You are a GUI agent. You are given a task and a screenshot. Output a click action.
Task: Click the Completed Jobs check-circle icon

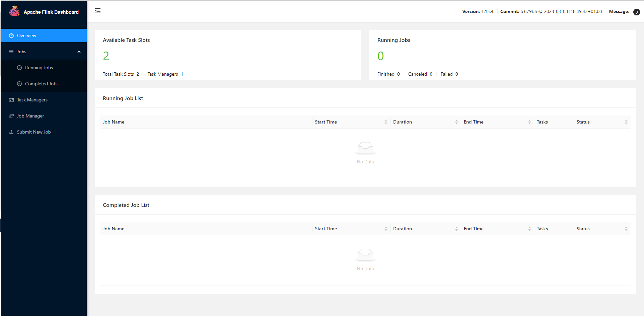pos(19,84)
